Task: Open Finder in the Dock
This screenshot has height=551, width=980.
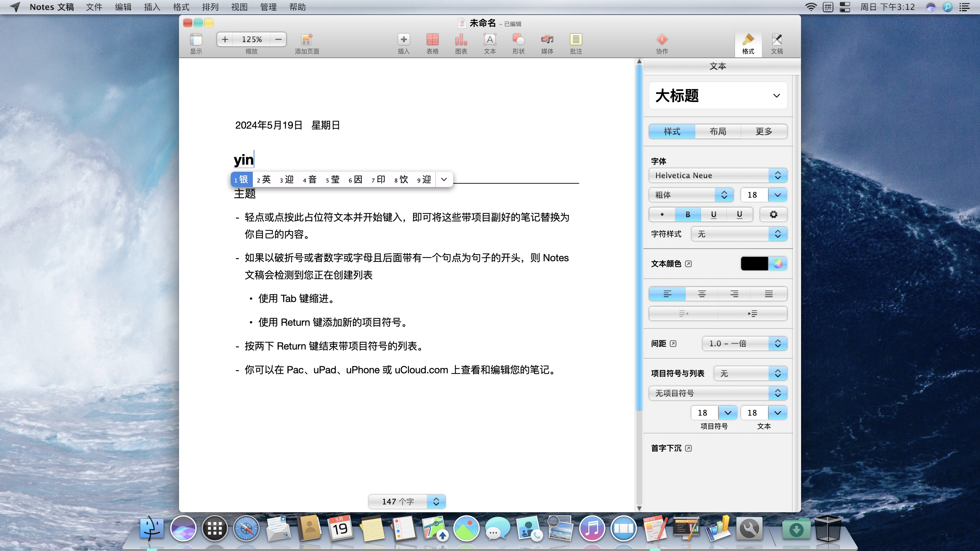Action: [152, 528]
